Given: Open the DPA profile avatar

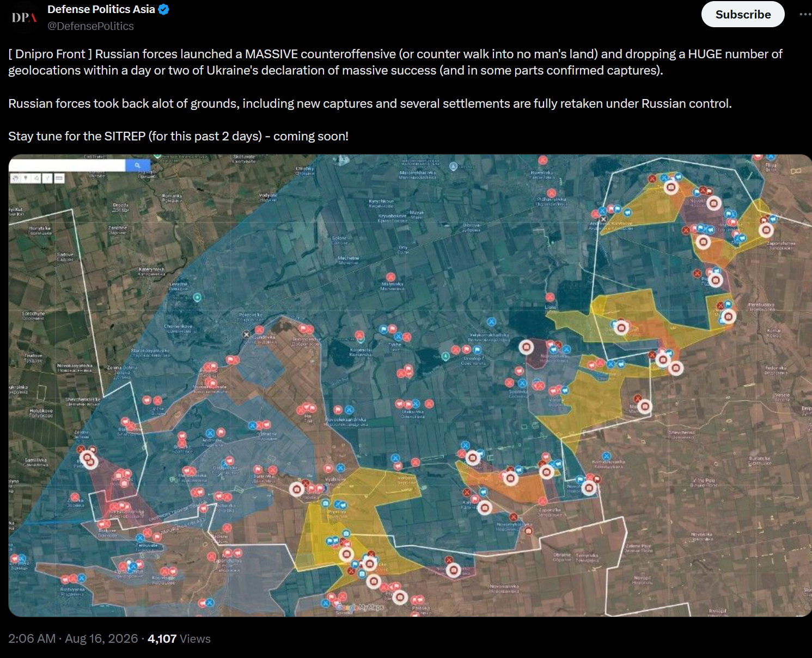Looking at the screenshot, I should (23, 17).
